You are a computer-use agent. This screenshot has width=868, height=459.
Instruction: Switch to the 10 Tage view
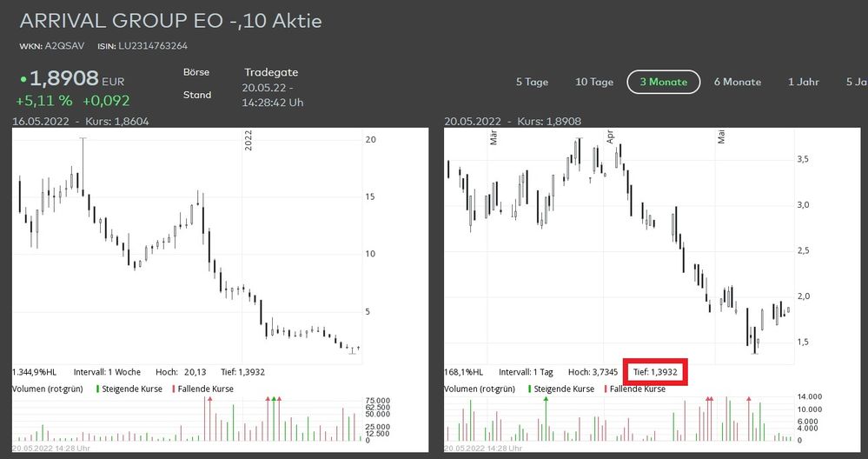tap(594, 82)
